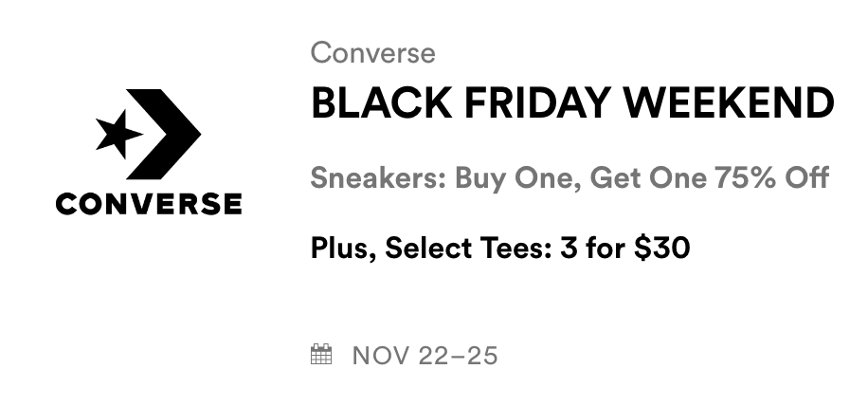The height and width of the screenshot is (406, 868).
Task: Click the NOV month label
Action: (382, 356)
